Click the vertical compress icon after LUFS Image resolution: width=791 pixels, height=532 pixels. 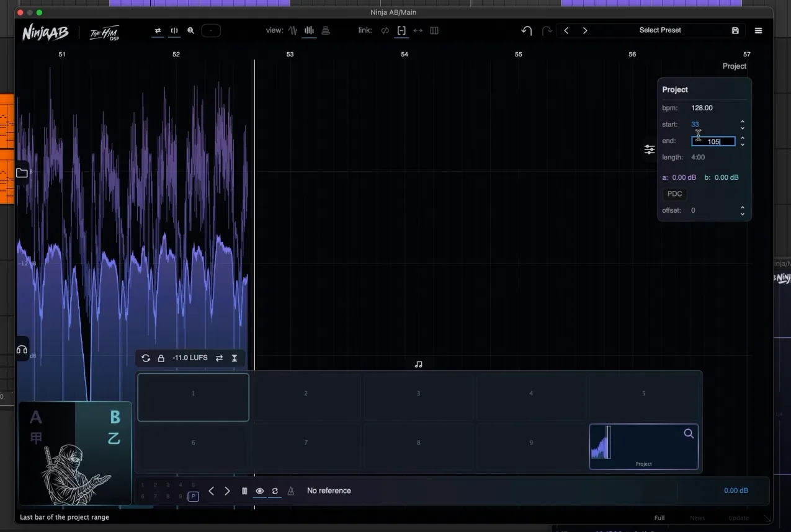[235, 358]
